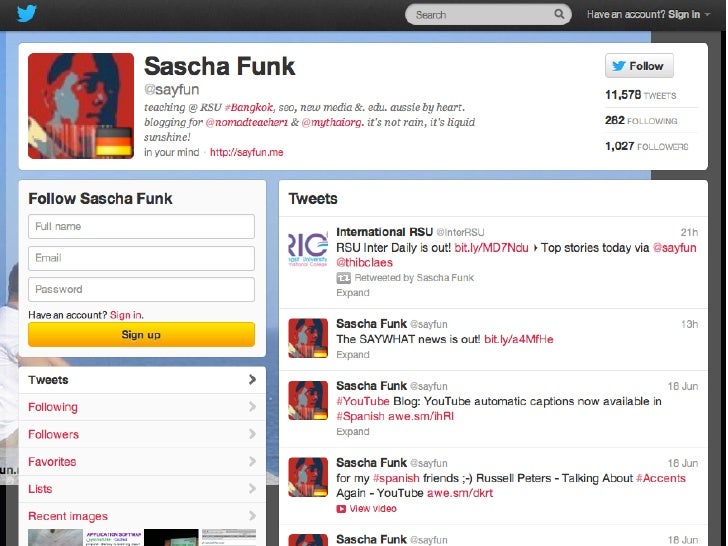Image resolution: width=728 pixels, height=546 pixels.
Task: Click the chevron beside Lists in sidebar
Action: pyautogui.click(x=252, y=488)
